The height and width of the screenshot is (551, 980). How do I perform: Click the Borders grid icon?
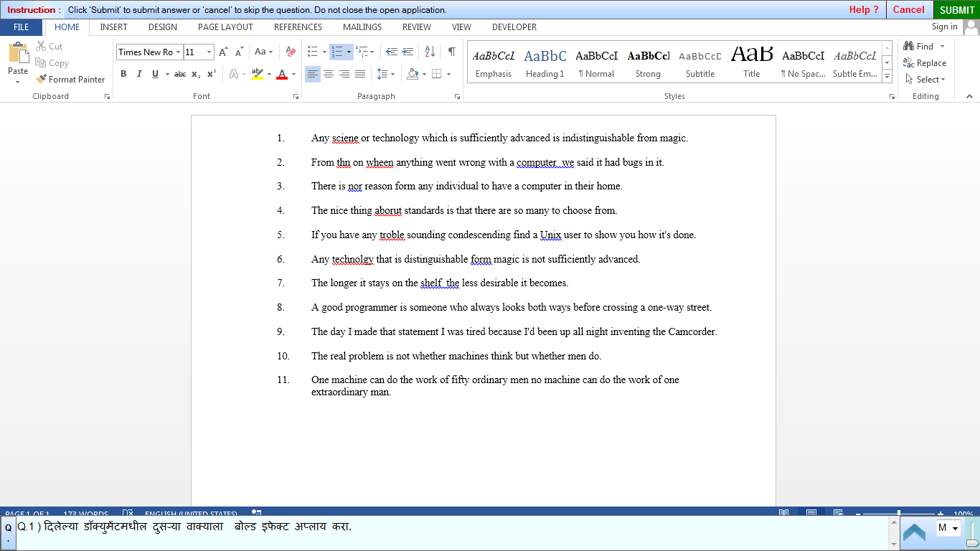pos(436,74)
